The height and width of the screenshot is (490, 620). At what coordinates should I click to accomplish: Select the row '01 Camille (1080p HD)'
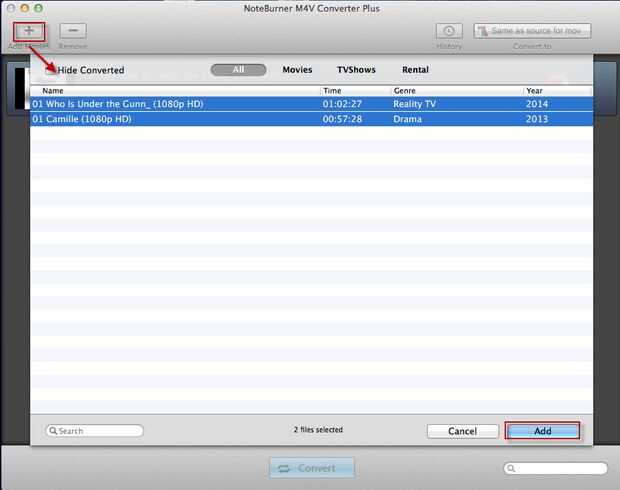pyautogui.click(x=312, y=119)
